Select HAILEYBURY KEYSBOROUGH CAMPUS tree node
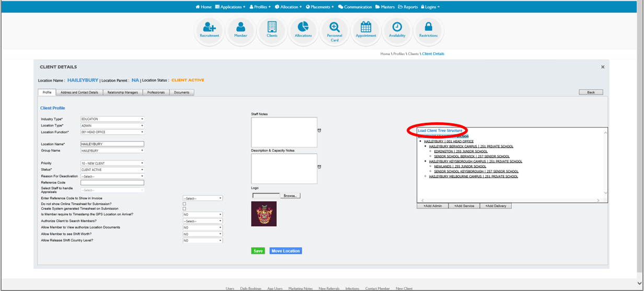 click(x=476, y=161)
